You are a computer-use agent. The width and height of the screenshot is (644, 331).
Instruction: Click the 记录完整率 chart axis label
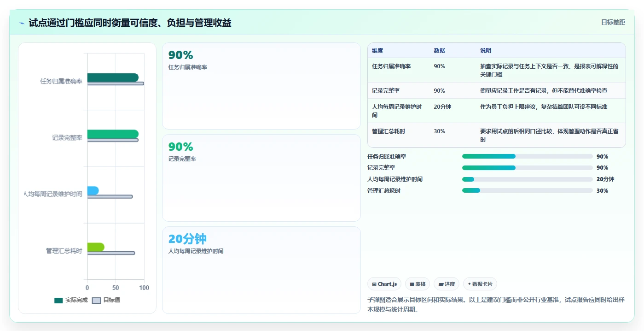[x=67, y=138]
